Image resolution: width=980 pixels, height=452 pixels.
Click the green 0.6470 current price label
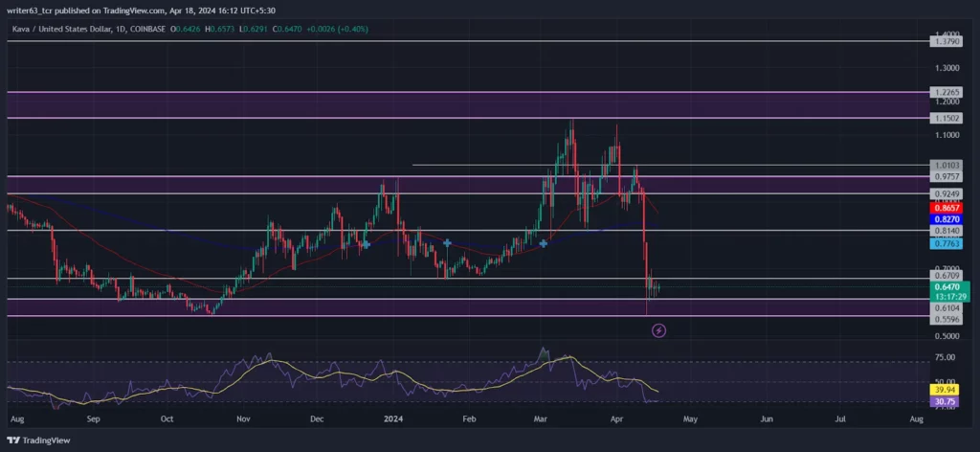(947, 287)
